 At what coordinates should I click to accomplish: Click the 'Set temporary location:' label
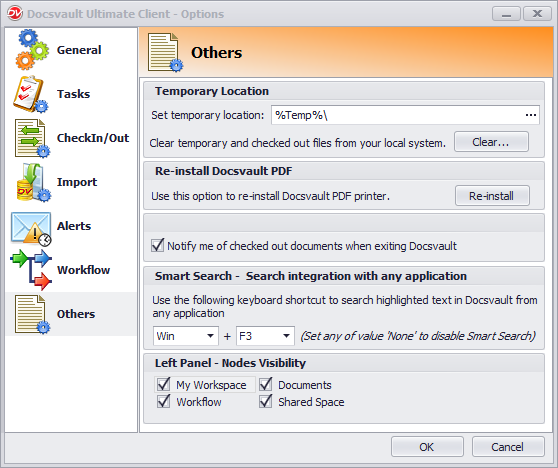208,115
